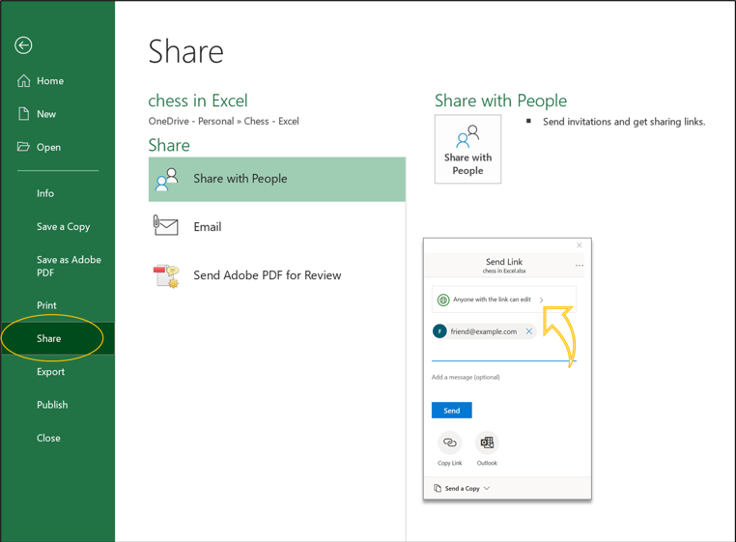Click the New document icon

pyautogui.click(x=23, y=114)
